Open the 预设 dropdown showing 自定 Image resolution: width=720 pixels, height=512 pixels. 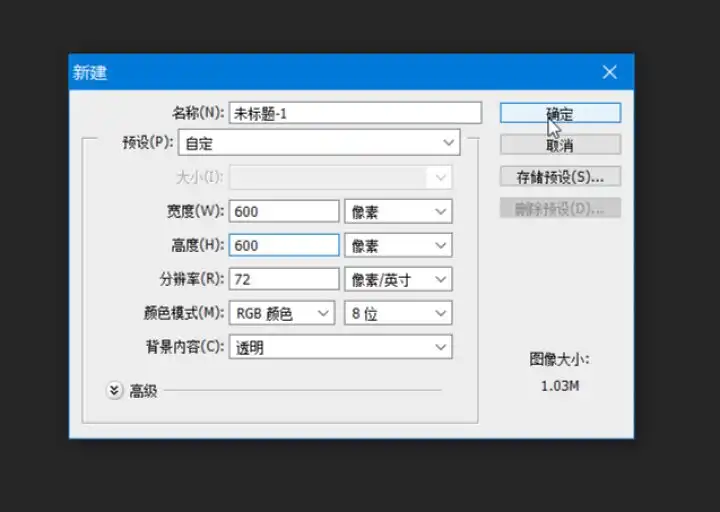[x=319, y=143]
